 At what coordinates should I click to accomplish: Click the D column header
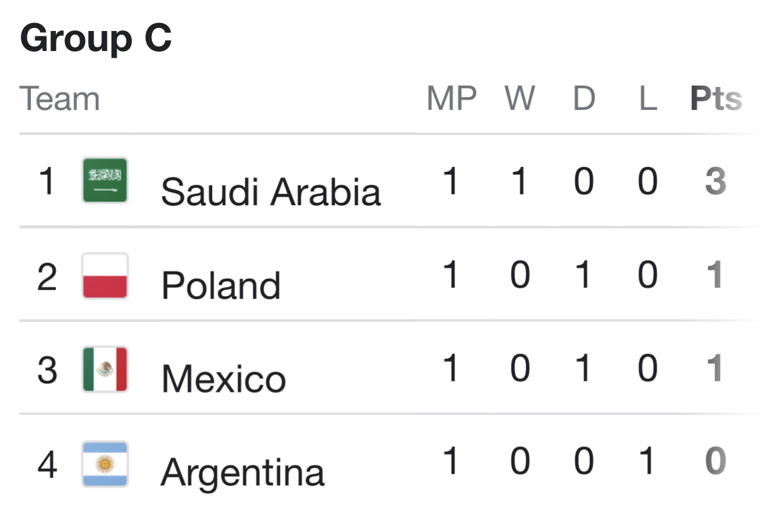(x=584, y=99)
